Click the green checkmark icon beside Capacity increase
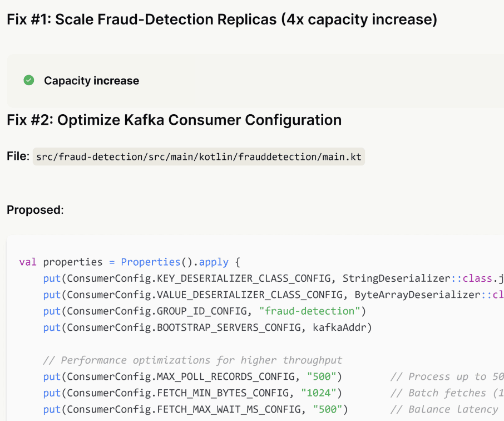This screenshot has height=421, width=504. point(29,81)
